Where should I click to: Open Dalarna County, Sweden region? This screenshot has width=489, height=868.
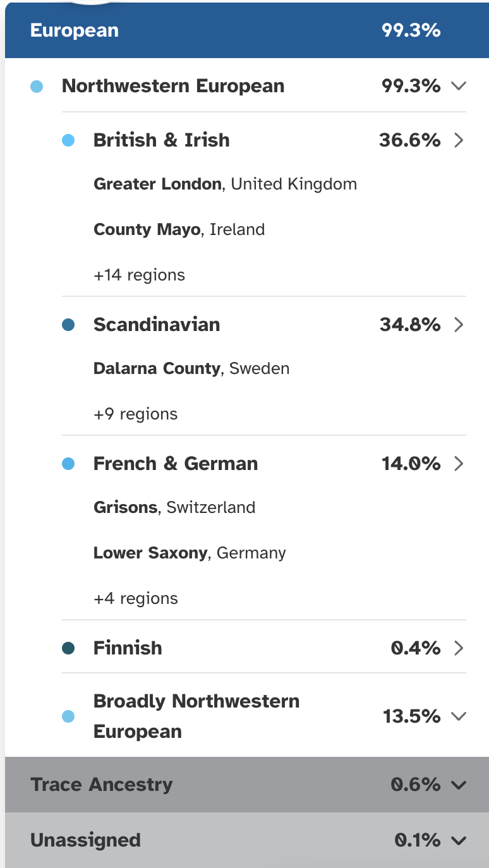click(191, 369)
